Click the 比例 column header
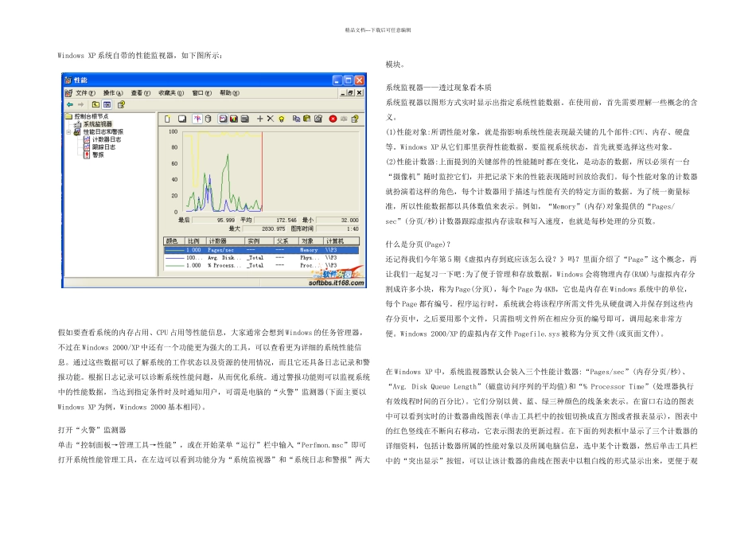This screenshot has width=756, height=535. click(x=196, y=240)
